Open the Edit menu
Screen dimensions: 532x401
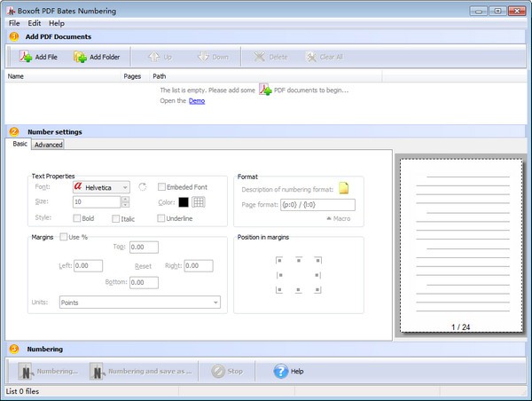tap(34, 23)
